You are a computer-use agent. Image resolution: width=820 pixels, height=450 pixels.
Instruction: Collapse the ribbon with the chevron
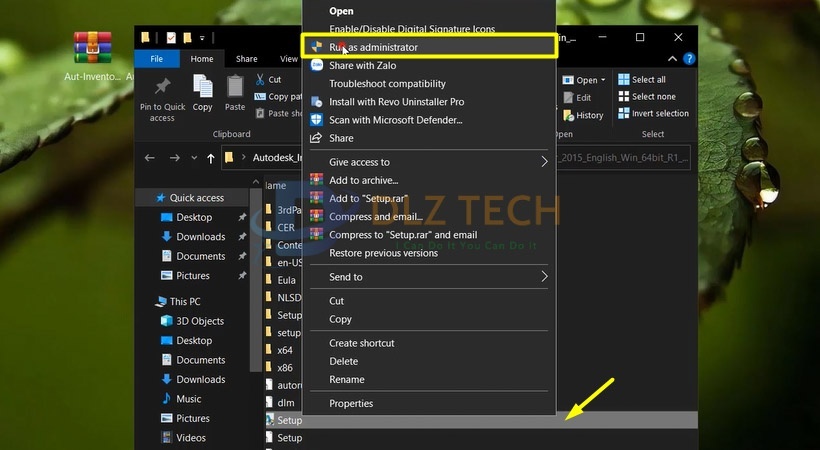pyautogui.click(x=673, y=59)
